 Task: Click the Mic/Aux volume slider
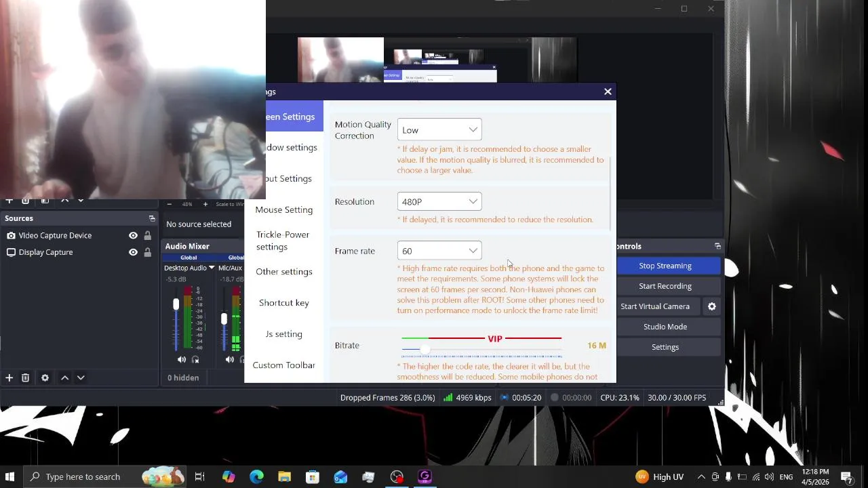click(x=224, y=319)
